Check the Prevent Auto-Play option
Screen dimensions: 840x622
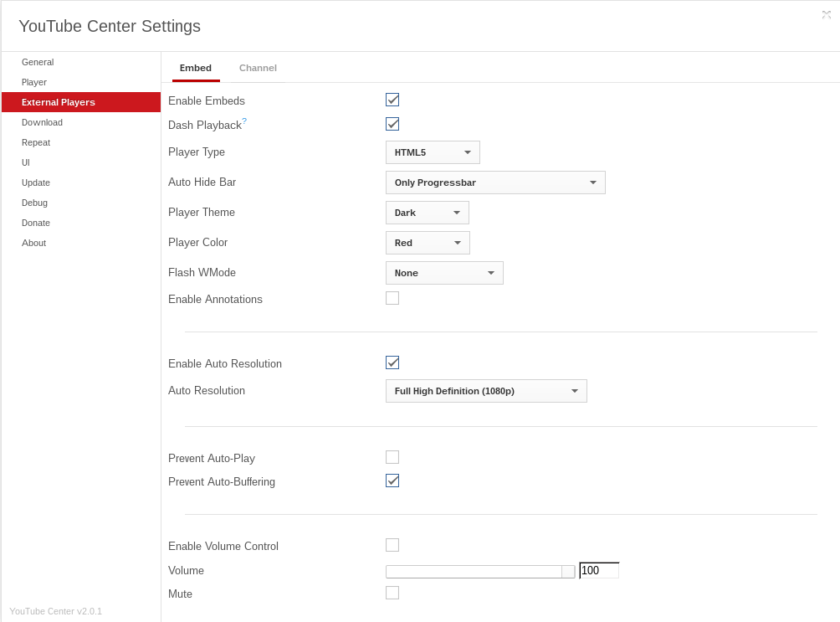point(392,457)
